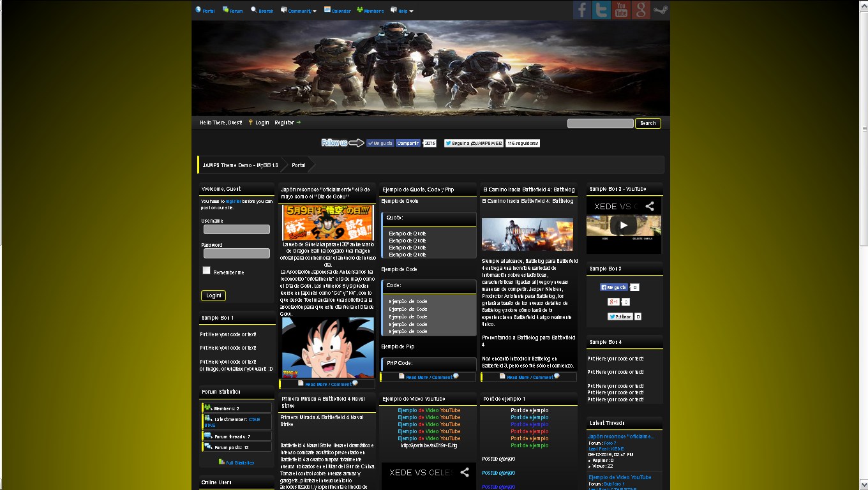This screenshot has width=868, height=490.
Task: Play the XEDE video in Sample Box 2
Action: (623, 225)
